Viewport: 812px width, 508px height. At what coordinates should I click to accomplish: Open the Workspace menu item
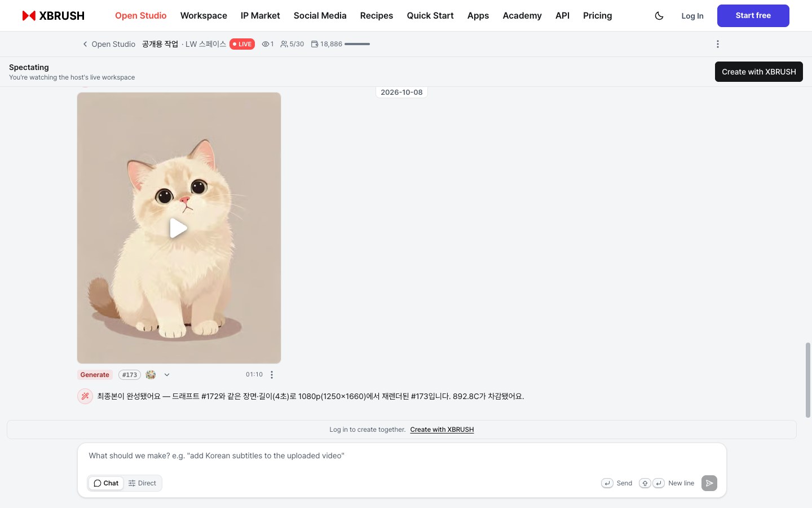pyautogui.click(x=204, y=16)
